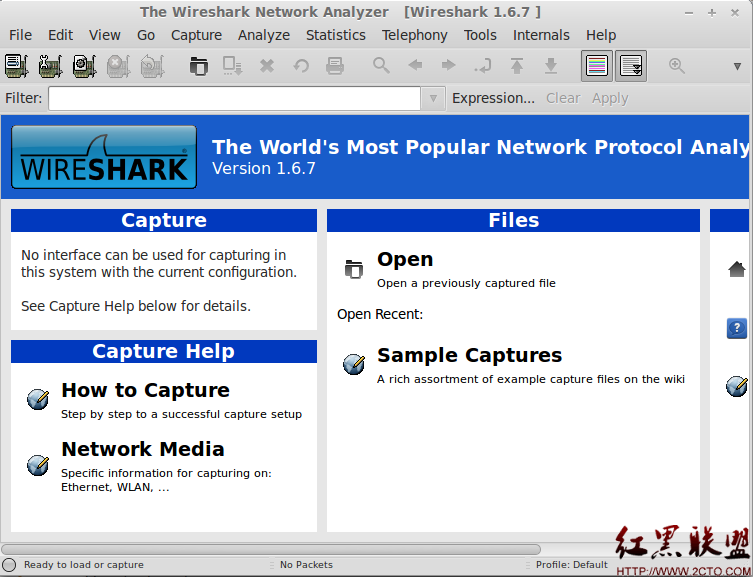Click the blue question mark help icon

point(737,328)
